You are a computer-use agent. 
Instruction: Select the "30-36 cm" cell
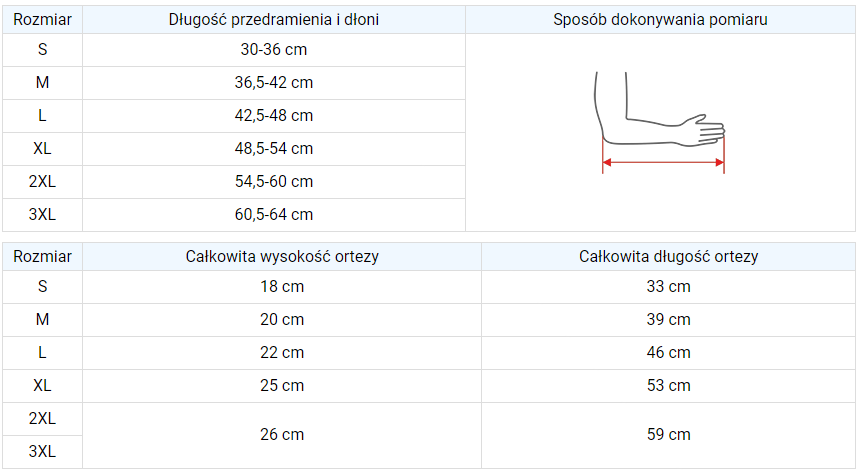click(273, 50)
